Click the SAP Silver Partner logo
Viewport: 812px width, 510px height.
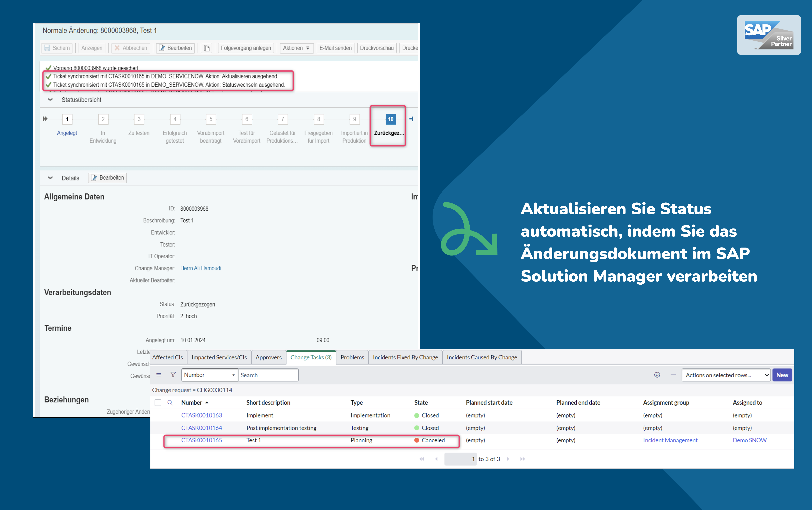[769, 35]
